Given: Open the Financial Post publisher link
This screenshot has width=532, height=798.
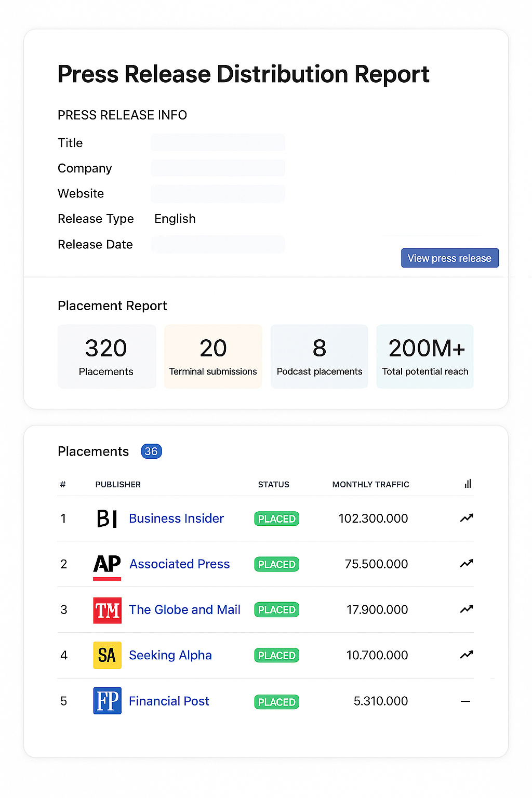Looking at the screenshot, I should tap(169, 701).
